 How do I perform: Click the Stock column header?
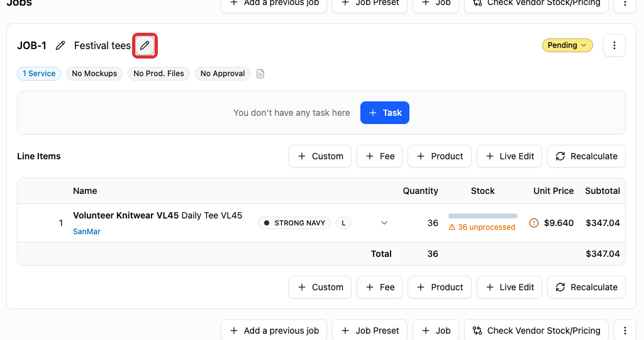pyautogui.click(x=482, y=191)
